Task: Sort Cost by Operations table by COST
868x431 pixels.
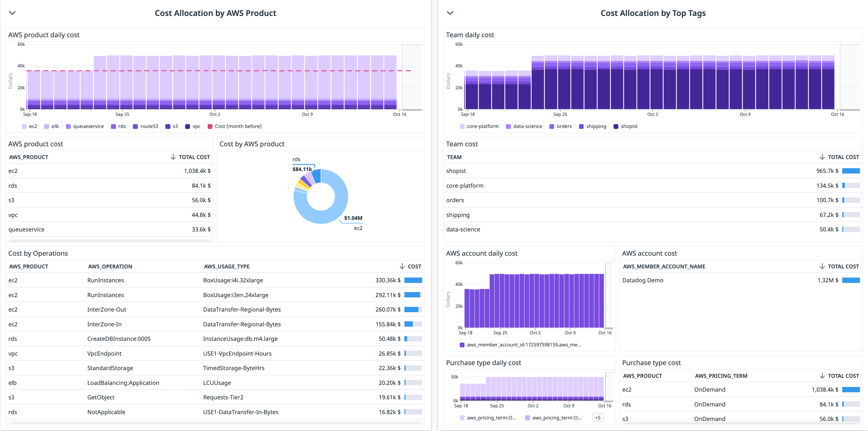Action: [414, 266]
